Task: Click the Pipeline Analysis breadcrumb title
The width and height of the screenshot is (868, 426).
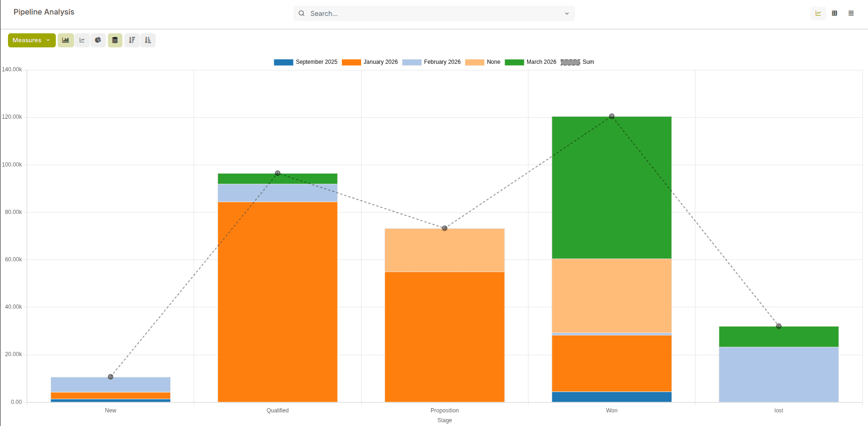Action: (44, 12)
